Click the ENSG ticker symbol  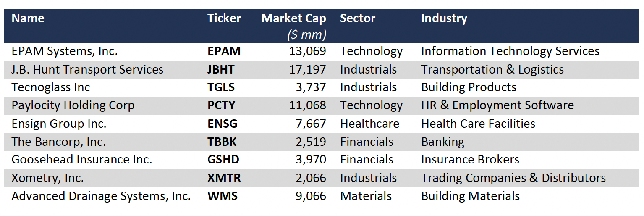click(x=223, y=124)
